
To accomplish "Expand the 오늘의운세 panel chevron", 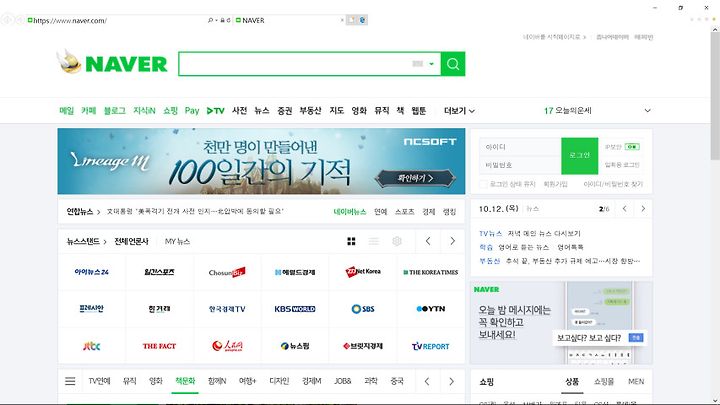I will tap(647, 111).
